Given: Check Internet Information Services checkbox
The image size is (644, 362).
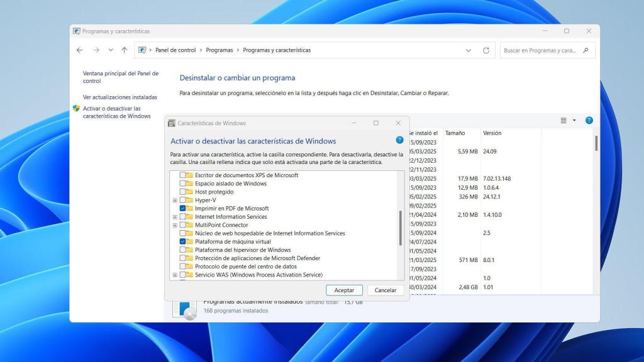Looking at the screenshot, I should [x=182, y=217].
